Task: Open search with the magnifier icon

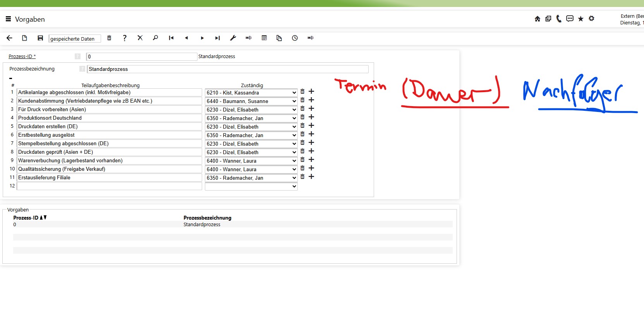Action: coord(155,38)
